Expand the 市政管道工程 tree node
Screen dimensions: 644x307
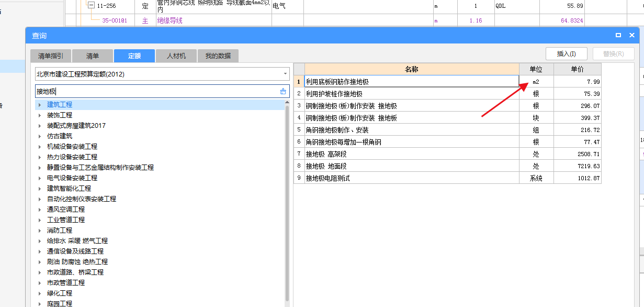point(39,283)
